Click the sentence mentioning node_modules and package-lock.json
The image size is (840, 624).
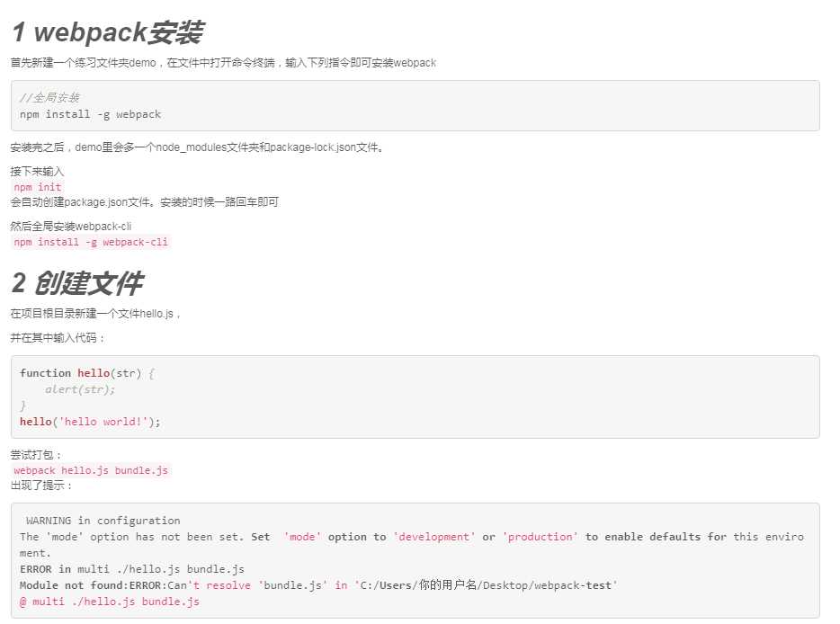tap(197, 147)
